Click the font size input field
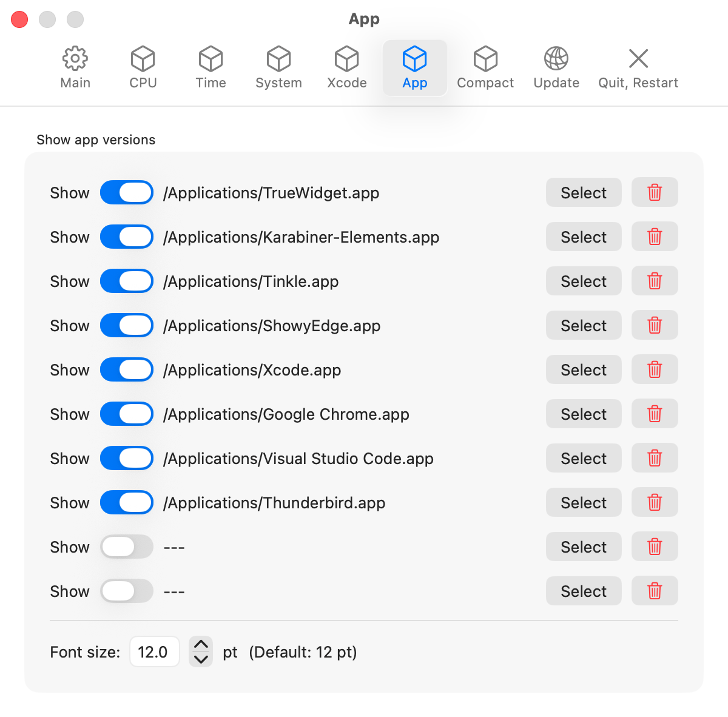 154,651
